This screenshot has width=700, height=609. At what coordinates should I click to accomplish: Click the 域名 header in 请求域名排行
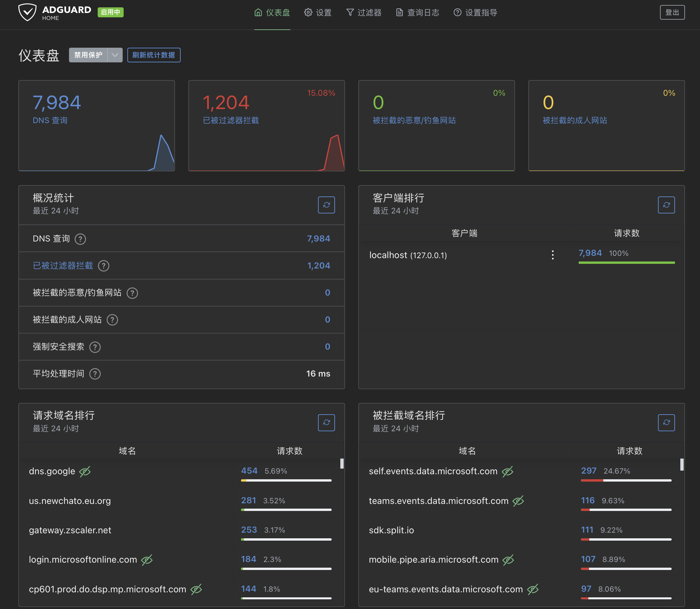point(127,451)
